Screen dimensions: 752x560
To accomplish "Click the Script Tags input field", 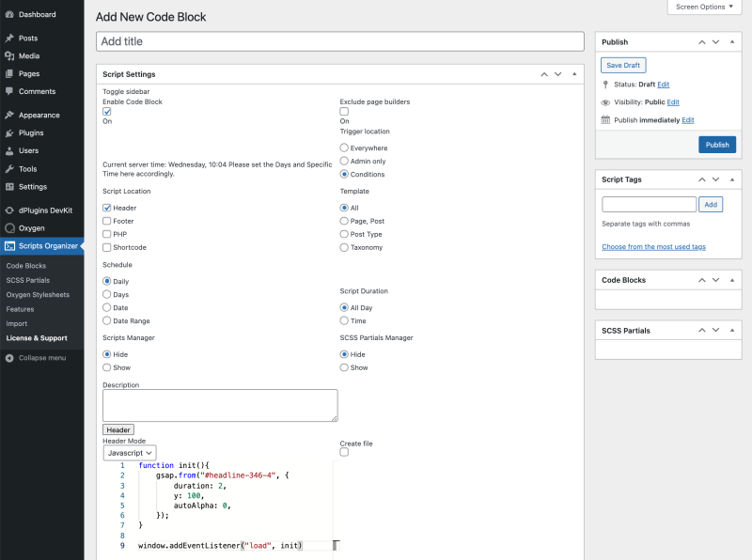I will tap(649, 205).
